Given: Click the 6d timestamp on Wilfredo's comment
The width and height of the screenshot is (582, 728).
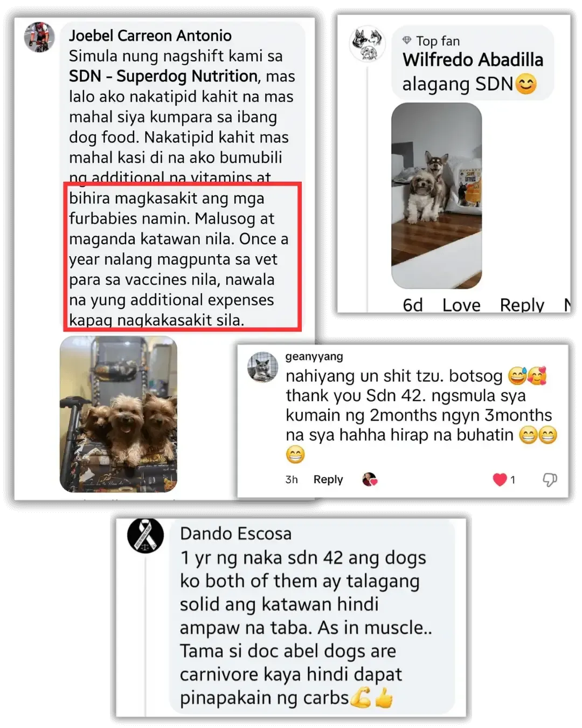Looking at the screenshot, I should point(413,305).
